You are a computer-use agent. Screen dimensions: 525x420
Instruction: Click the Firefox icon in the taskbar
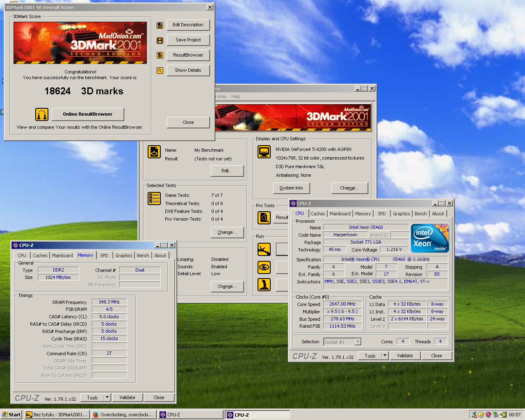click(96, 415)
